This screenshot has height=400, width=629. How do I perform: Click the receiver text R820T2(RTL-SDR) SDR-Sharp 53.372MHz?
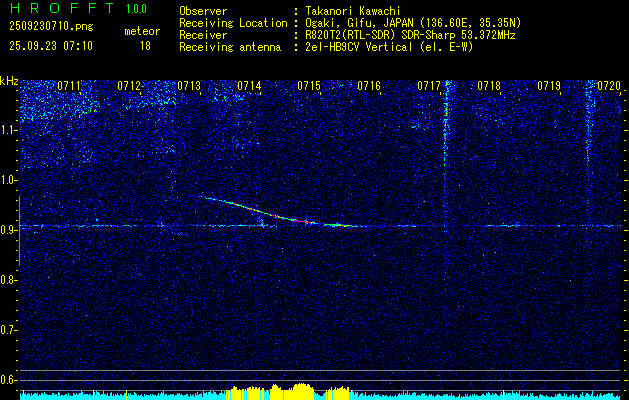(x=410, y=35)
